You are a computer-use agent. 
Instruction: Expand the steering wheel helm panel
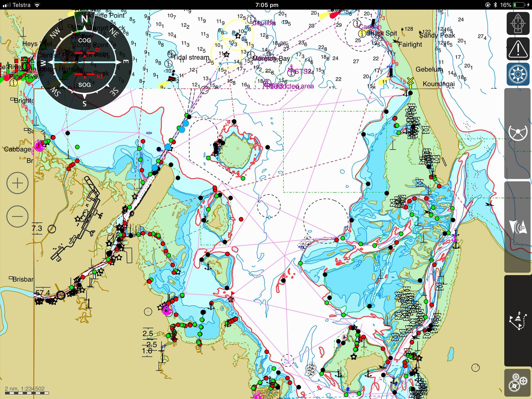coord(517,133)
